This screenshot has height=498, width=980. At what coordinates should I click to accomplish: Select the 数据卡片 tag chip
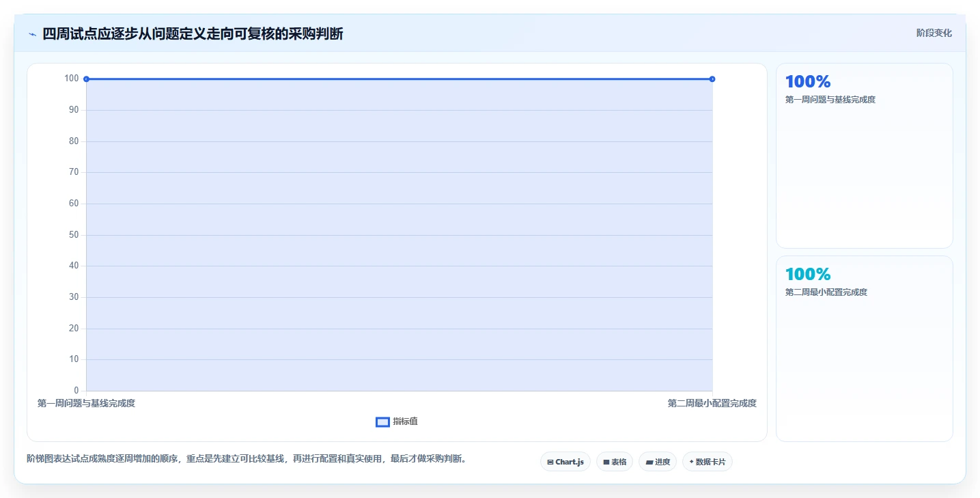(x=707, y=462)
